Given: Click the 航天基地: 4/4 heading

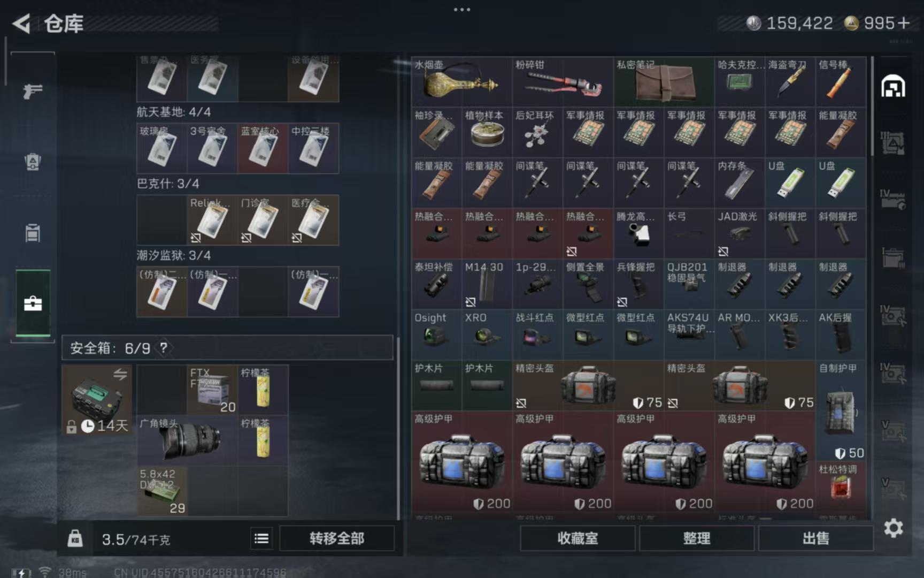Looking at the screenshot, I should [174, 112].
